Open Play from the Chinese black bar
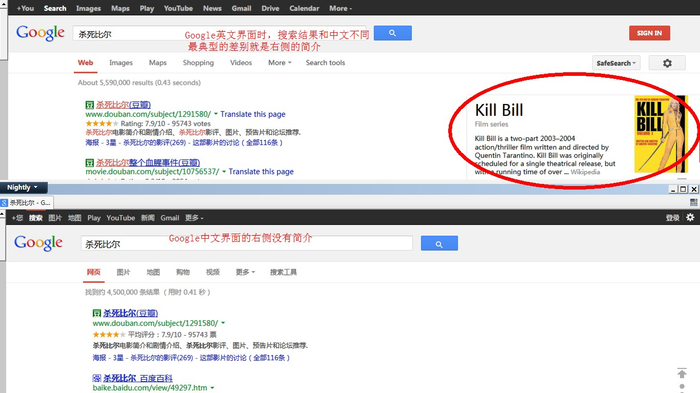The width and height of the screenshot is (700, 393). 94,218
